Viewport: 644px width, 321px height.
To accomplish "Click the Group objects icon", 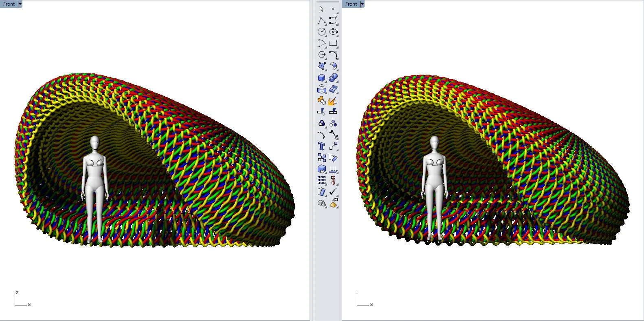I will click(x=321, y=123).
